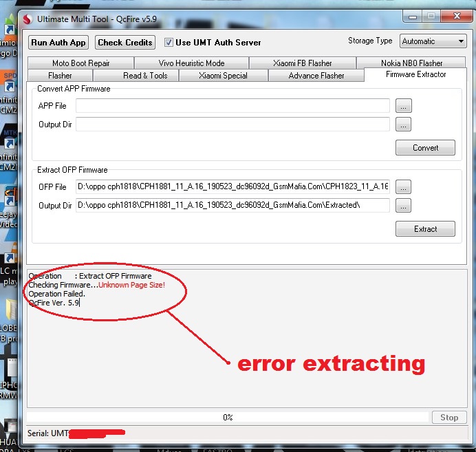Screen dimensions: 476x452
Task: Go to Nokia NB0 Flasher tab
Action: [x=411, y=63]
